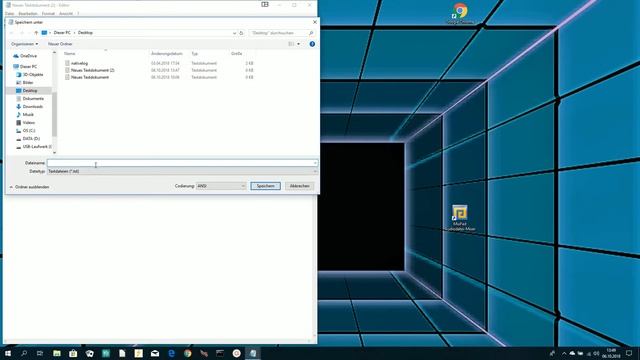Image resolution: width=640 pixels, height=360 pixels.
Task: Click the up-one-level arrow icon
Action: tap(36, 33)
